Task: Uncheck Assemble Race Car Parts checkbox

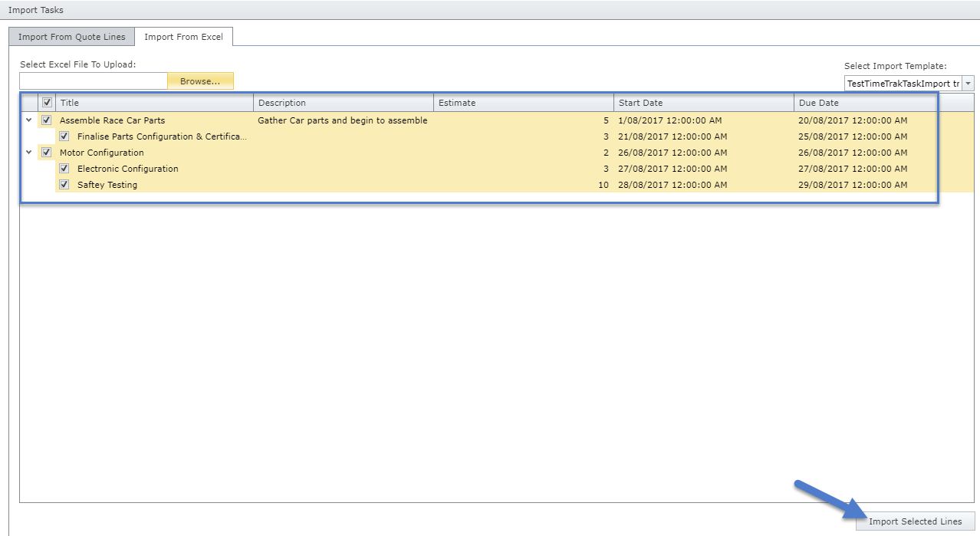Action: 47,120
